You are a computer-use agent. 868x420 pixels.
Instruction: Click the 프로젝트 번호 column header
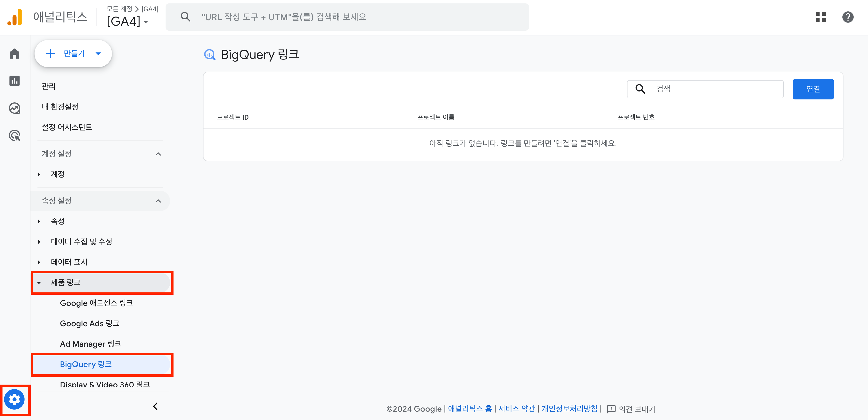click(636, 117)
